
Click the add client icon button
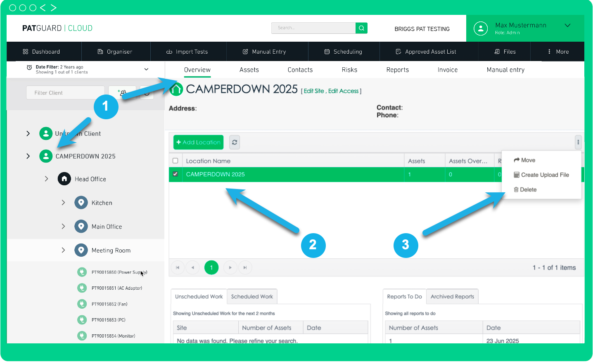122,92
